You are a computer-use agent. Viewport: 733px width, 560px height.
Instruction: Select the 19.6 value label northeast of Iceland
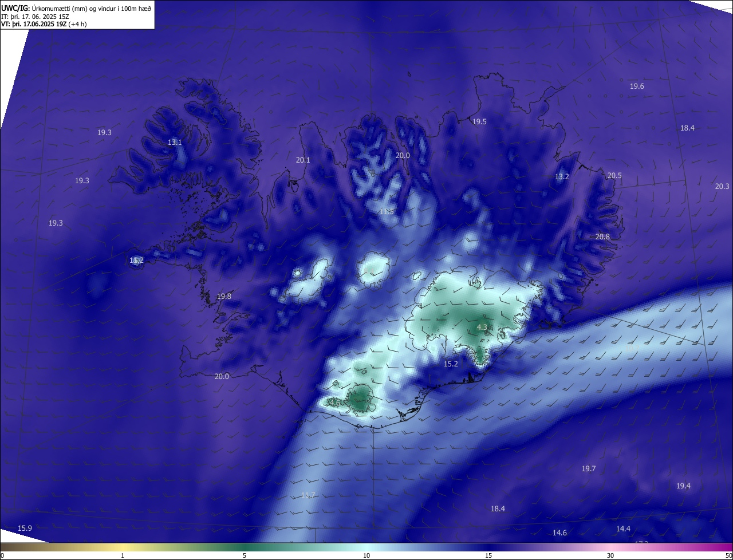(x=637, y=86)
